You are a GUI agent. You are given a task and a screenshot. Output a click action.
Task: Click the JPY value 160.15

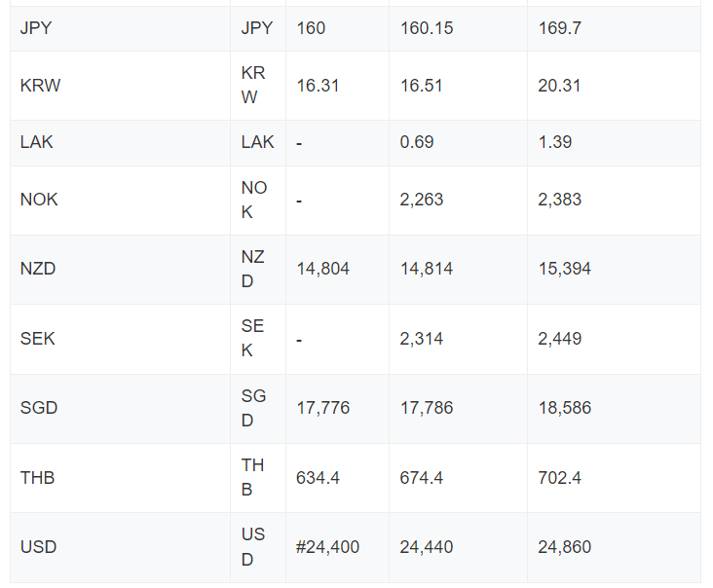[x=427, y=28]
